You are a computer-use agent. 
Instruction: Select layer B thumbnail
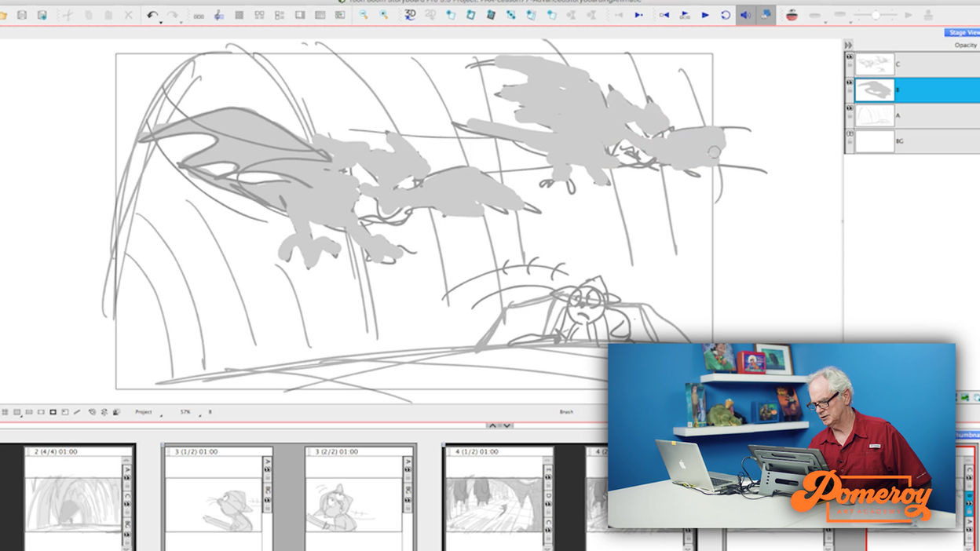(x=874, y=90)
